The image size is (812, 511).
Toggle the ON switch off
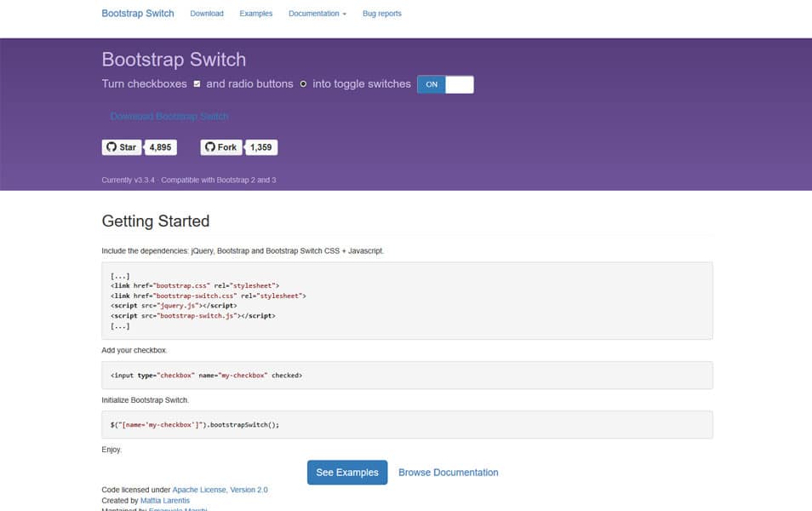click(445, 84)
